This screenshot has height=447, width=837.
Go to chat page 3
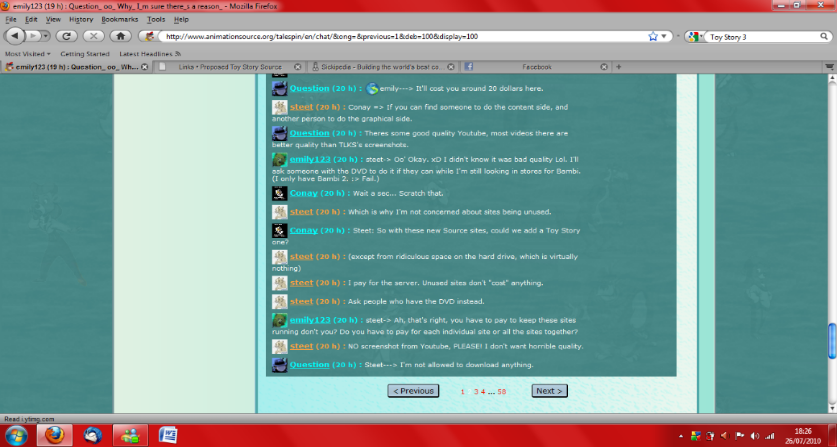476,391
